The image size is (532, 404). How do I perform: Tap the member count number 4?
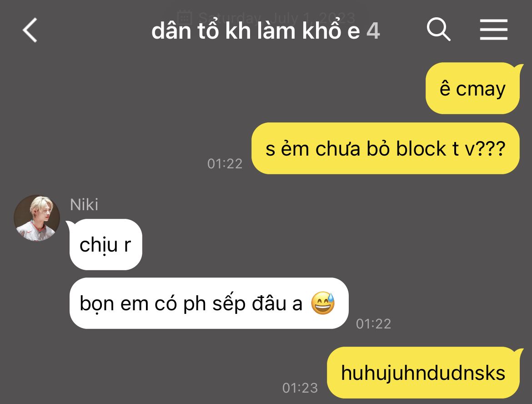[373, 31]
